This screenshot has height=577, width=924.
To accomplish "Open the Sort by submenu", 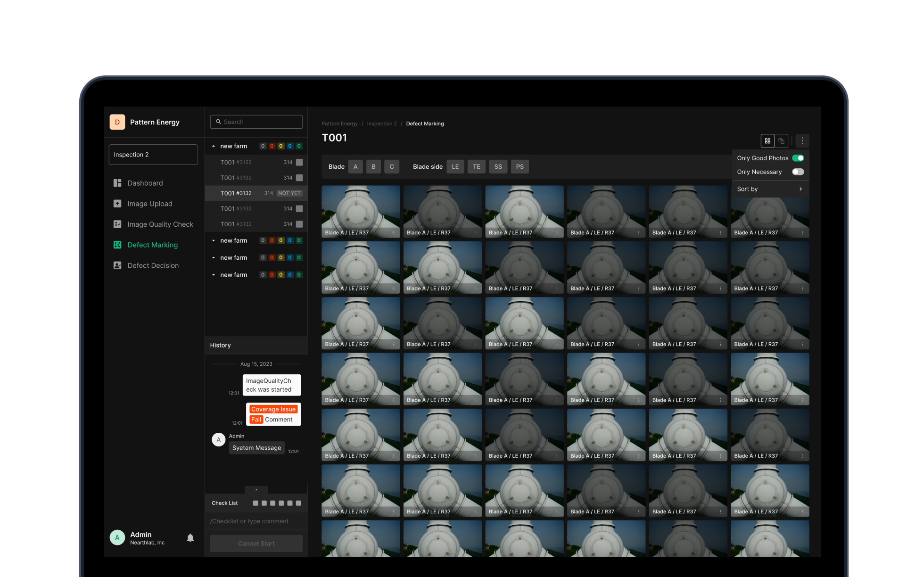I will (x=770, y=189).
